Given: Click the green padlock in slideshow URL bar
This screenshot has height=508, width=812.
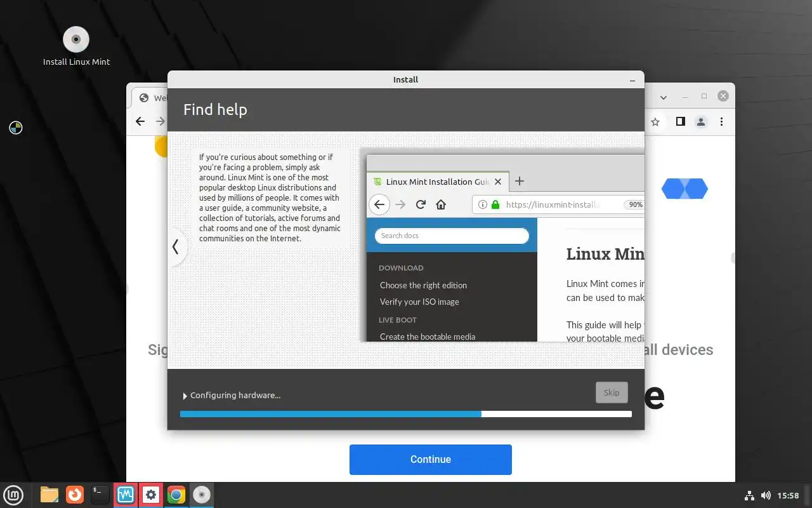Looking at the screenshot, I should 495,204.
